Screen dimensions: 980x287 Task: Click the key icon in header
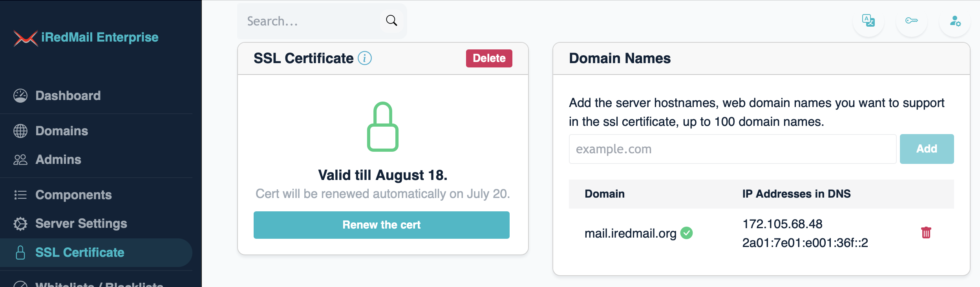click(912, 20)
